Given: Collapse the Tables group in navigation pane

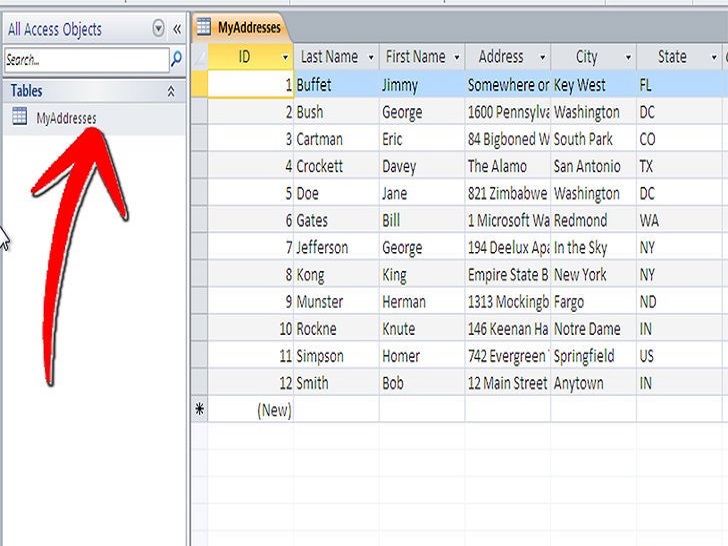Looking at the screenshot, I should 170,91.
